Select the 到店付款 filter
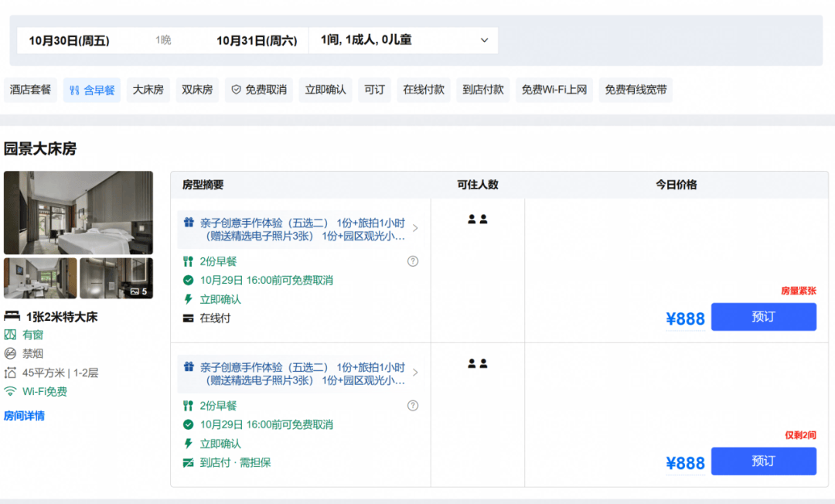 click(483, 90)
